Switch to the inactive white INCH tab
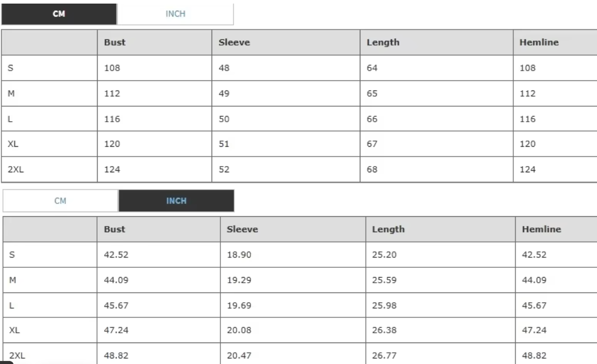 click(175, 14)
